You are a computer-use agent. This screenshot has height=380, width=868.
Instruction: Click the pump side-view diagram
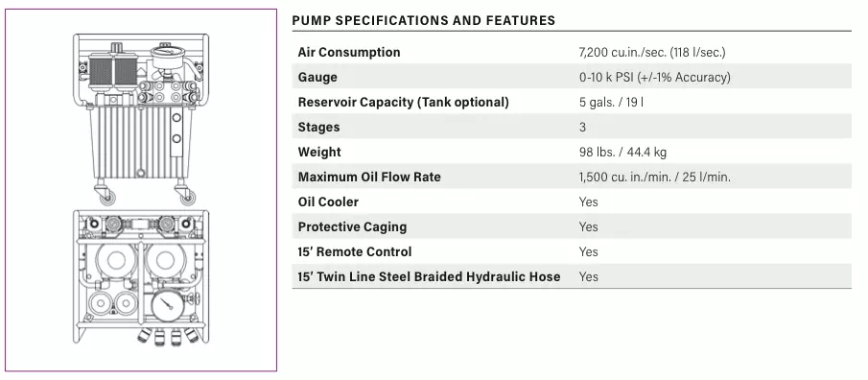[x=141, y=119]
